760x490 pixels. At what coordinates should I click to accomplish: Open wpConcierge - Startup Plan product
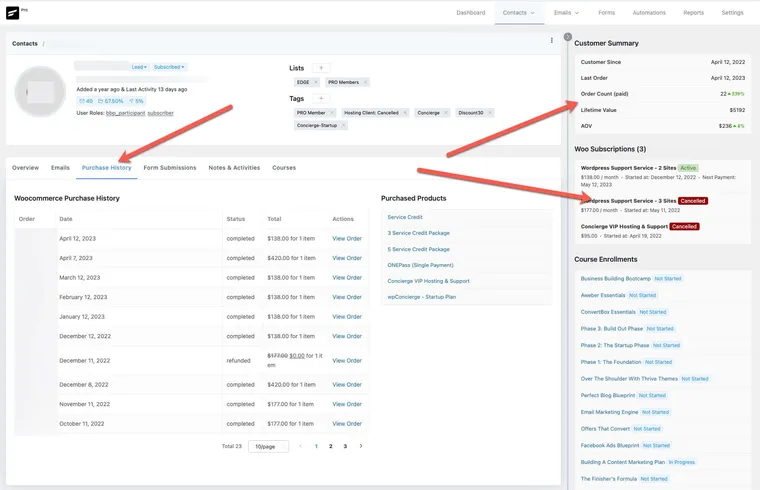(422, 297)
